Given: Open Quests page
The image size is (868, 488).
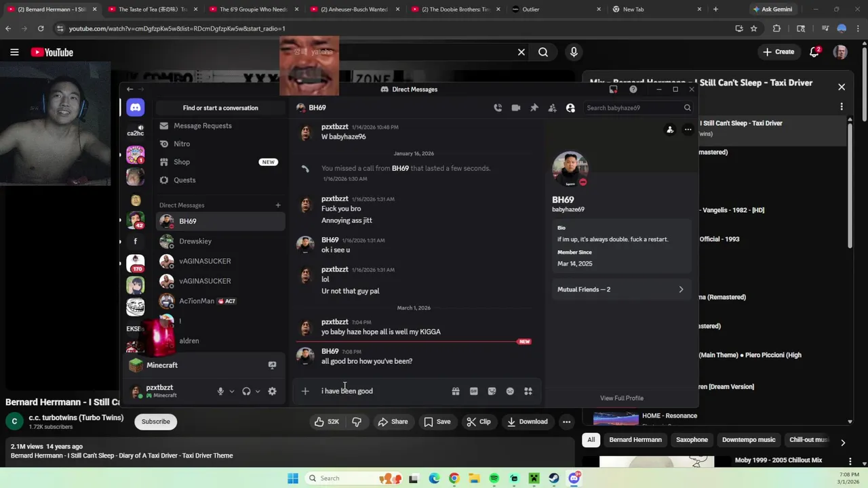Looking at the screenshot, I should 220,180.
